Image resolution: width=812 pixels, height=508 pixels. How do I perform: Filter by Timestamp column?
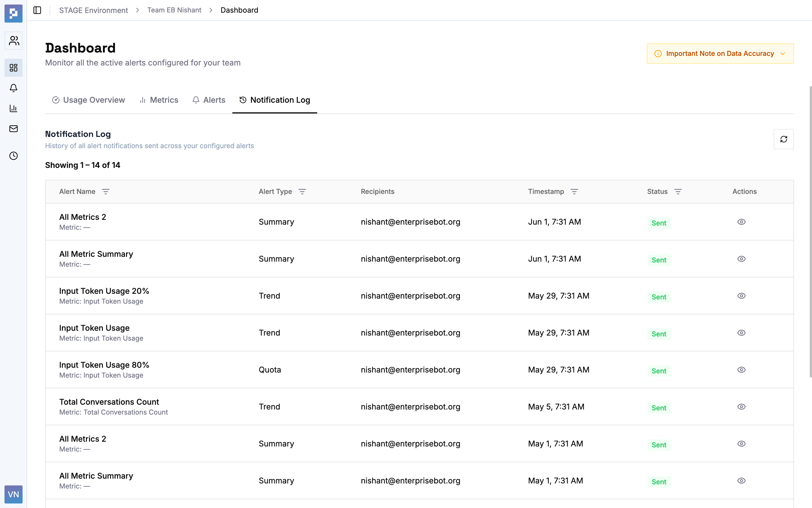[x=574, y=192]
